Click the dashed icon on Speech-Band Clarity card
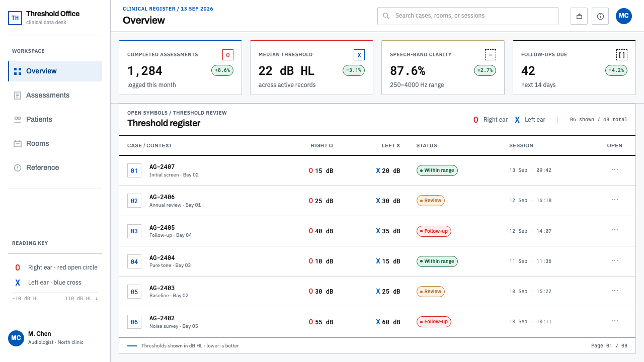This screenshot has height=362, width=644. click(x=491, y=55)
